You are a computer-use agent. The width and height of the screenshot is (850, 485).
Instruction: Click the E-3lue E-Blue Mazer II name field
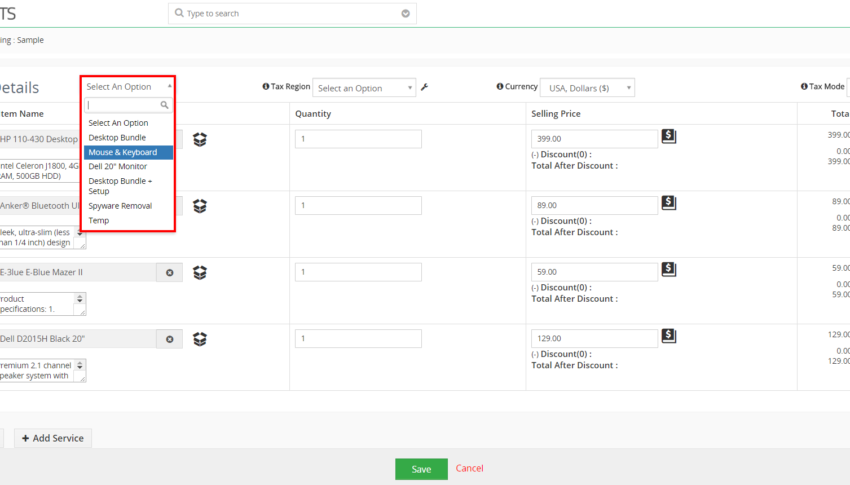[x=78, y=273]
